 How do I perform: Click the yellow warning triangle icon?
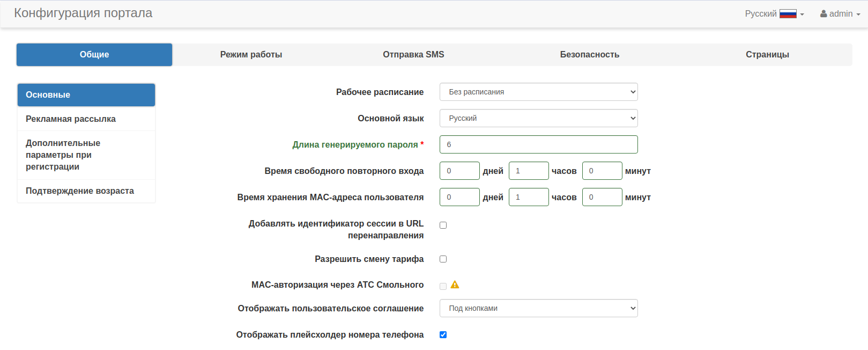(455, 285)
